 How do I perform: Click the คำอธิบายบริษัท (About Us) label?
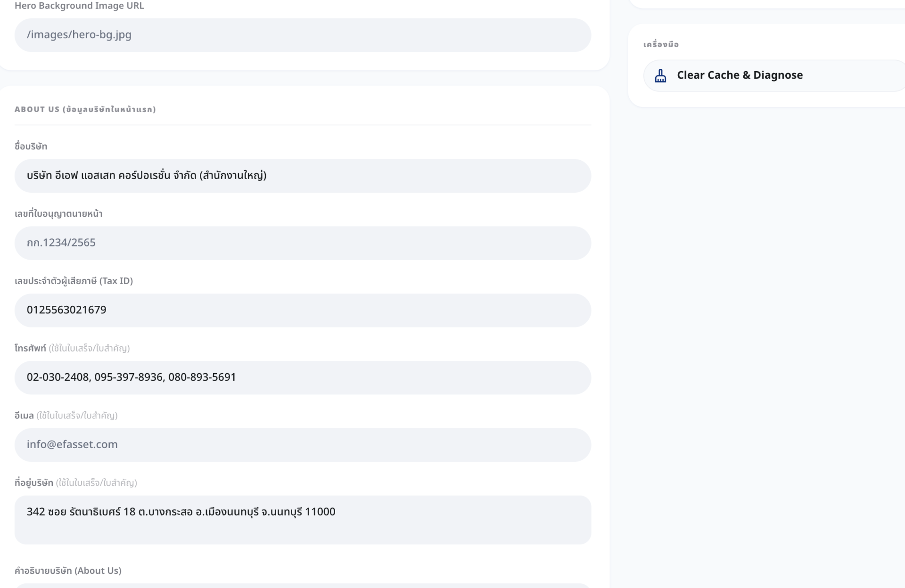[68, 571]
